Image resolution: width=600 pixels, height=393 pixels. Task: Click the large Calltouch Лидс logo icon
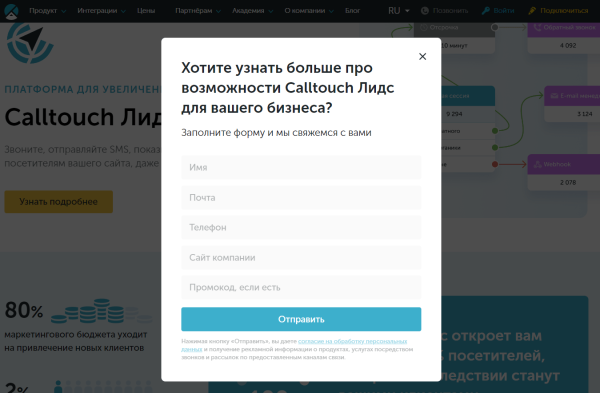(x=30, y=42)
